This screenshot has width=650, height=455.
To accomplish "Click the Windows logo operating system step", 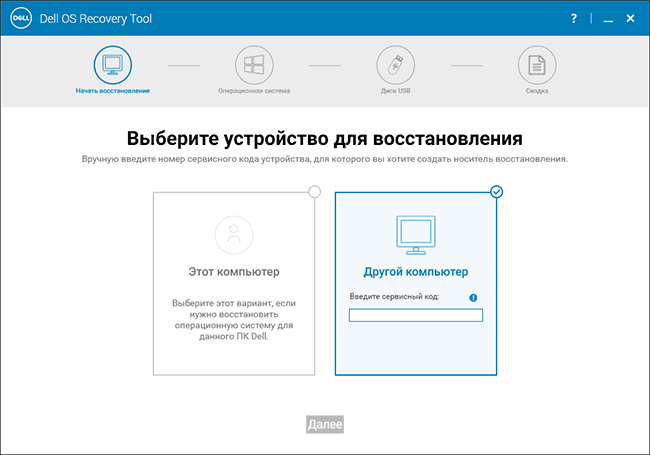I will coord(254,65).
